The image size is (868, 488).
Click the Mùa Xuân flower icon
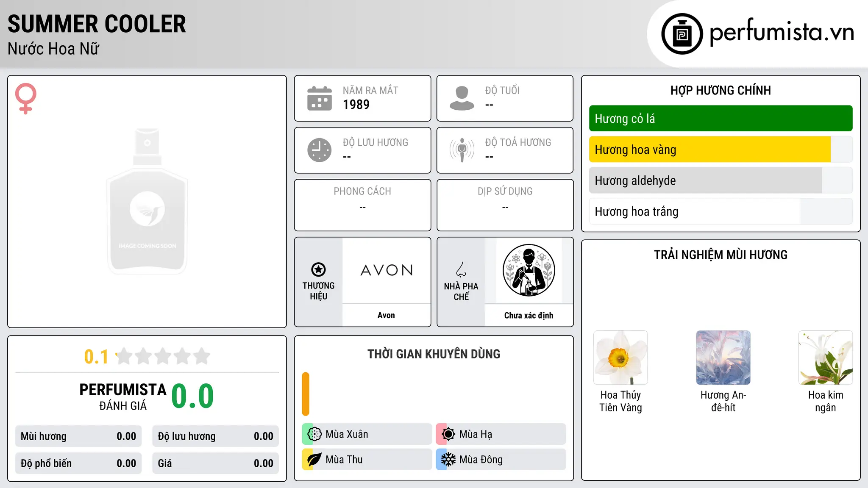[x=314, y=434]
